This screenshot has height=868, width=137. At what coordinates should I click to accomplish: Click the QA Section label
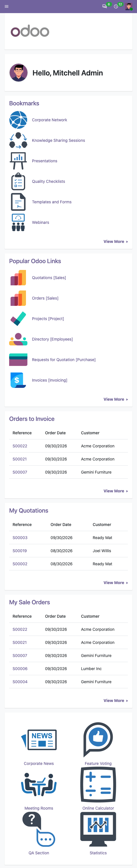(39, 853)
